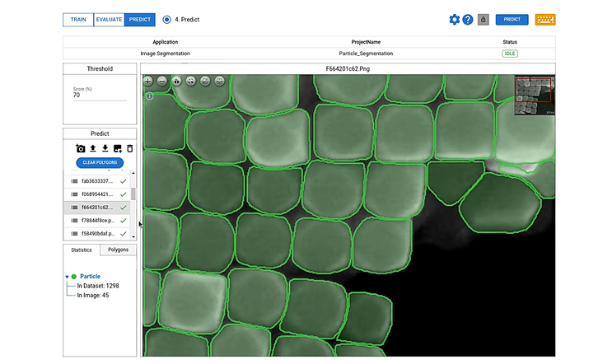Click the Score (%) threshold field
The height and width of the screenshot is (364, 612).
pyautogui.click(x=99, y=95)
